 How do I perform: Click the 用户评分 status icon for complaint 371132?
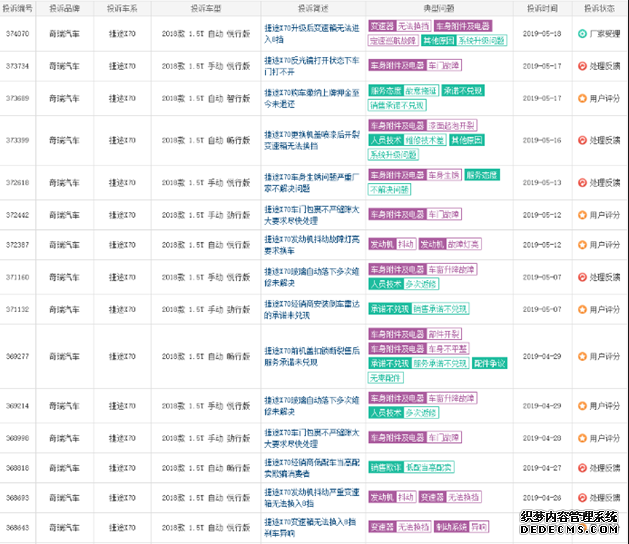[582, 309]
